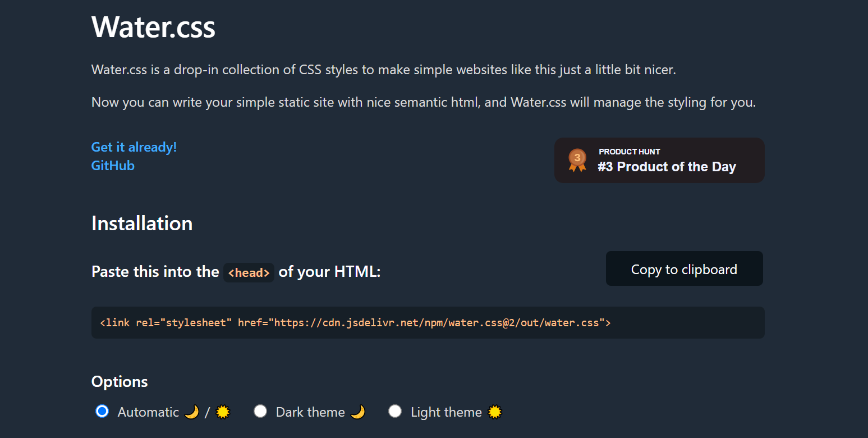Click the moon icon next to Automatic
The height and width of the screenshot is (438, 868).
191,412
